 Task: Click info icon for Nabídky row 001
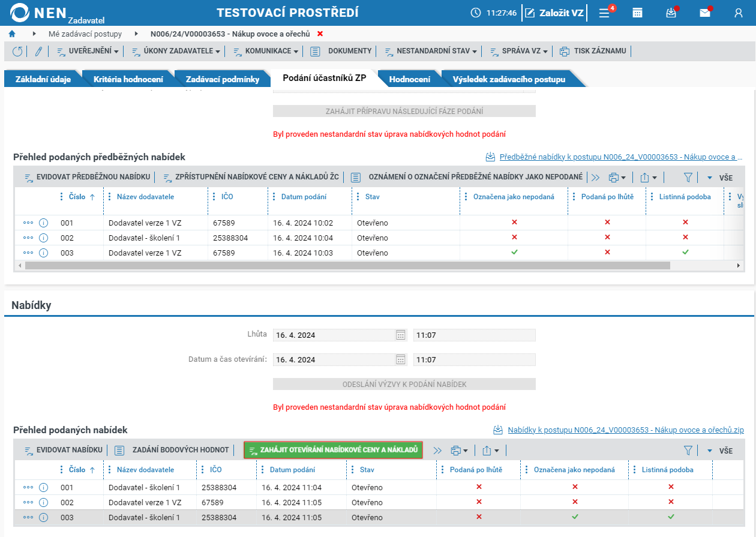[43, 488]
